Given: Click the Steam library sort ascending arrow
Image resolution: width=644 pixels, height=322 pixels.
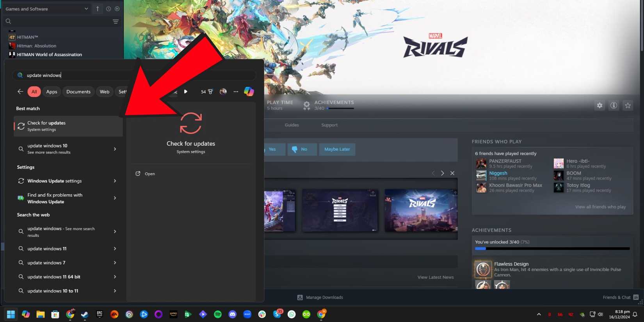Looking at the screenshot, I should click(98, 9).
